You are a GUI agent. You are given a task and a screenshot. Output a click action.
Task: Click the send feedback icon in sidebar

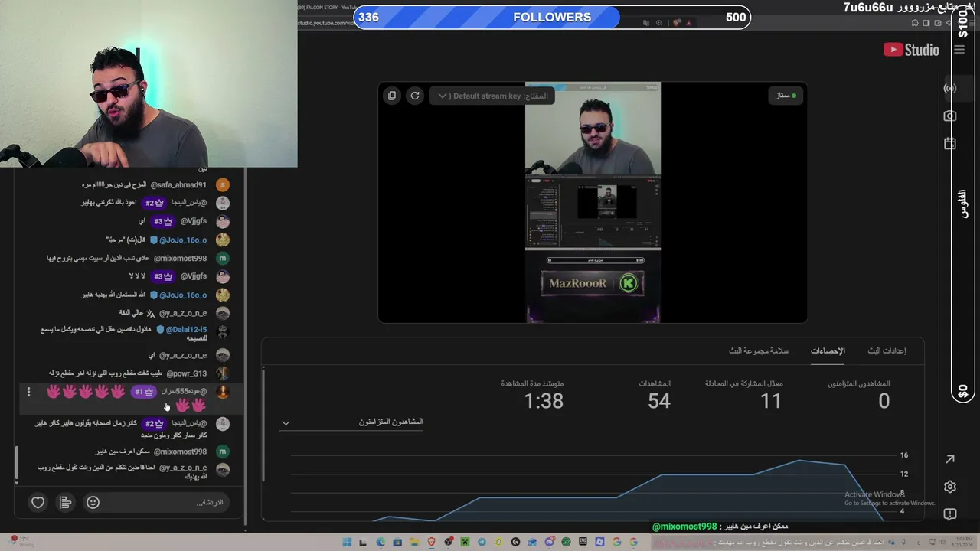[x=950, y=514]
